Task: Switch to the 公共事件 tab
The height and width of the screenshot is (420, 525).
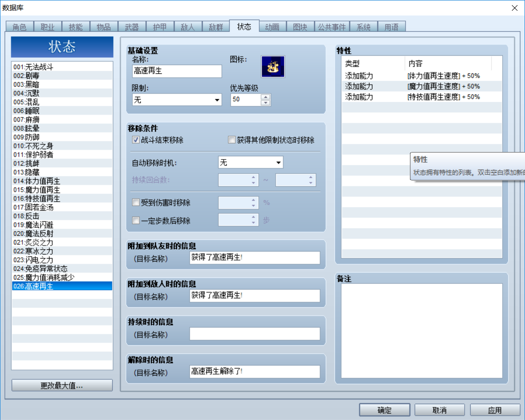Action: click(332, 27)
